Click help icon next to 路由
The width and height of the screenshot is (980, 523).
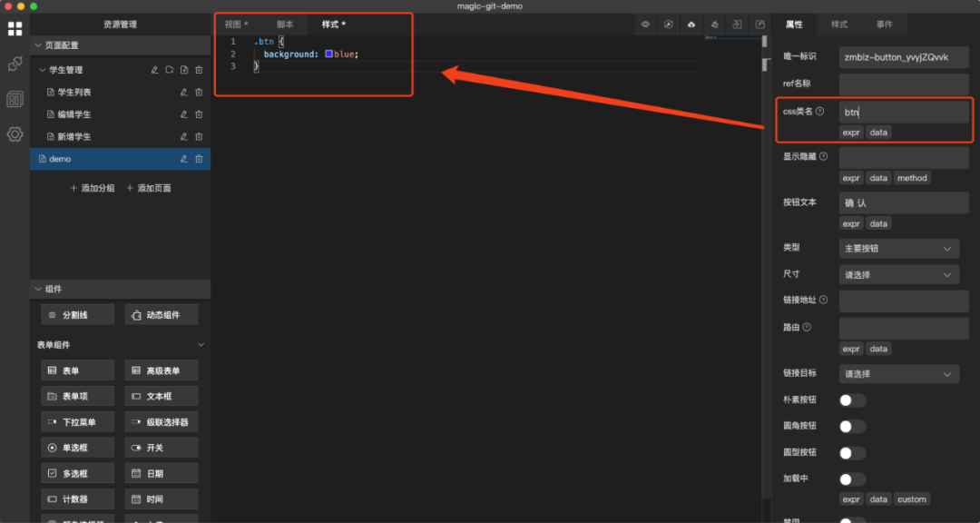coord(807,327)
